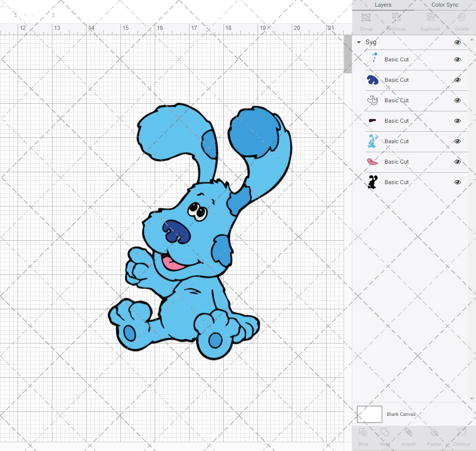Hide the white eyes outline layer
This screenshot has width=476, height=451.
click(x=457, y=100)
